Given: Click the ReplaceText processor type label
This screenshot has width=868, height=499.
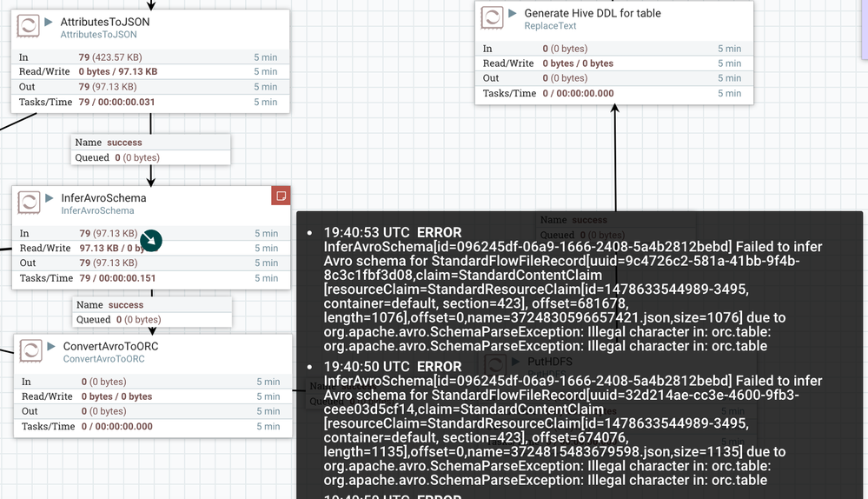Looking at the screenshot, I should click(x=550, y=25).
